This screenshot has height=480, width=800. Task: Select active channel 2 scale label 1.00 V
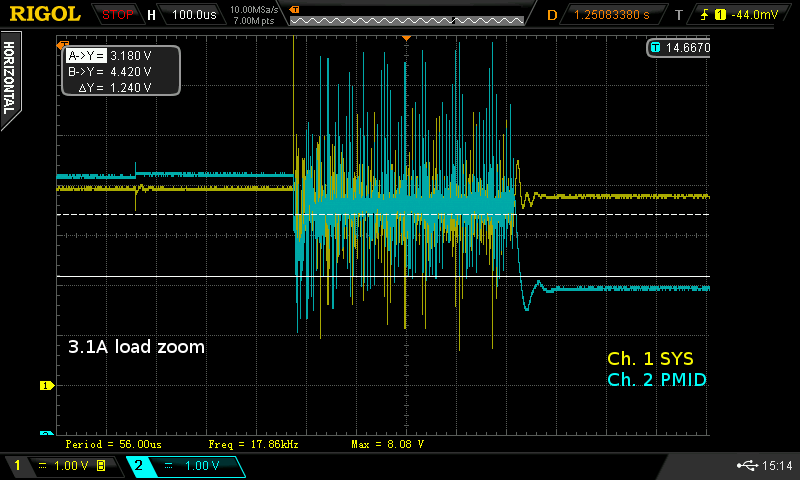202,466
